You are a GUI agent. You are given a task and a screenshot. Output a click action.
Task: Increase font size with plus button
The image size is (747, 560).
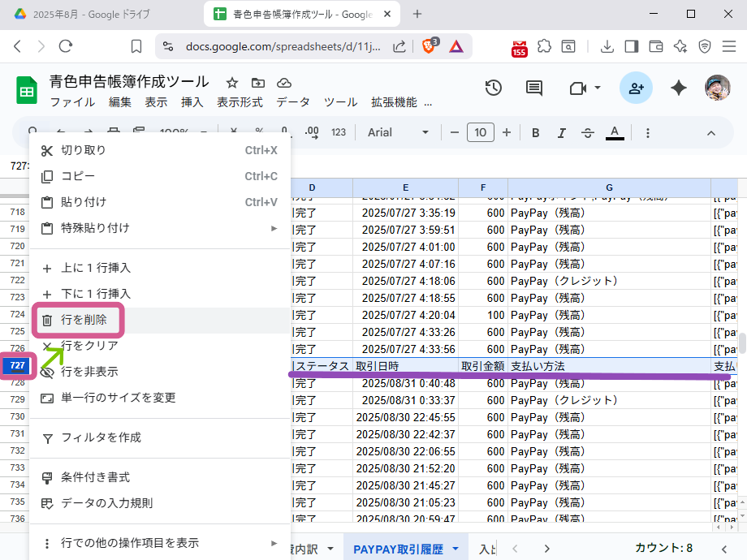click(x=507, y=133)
